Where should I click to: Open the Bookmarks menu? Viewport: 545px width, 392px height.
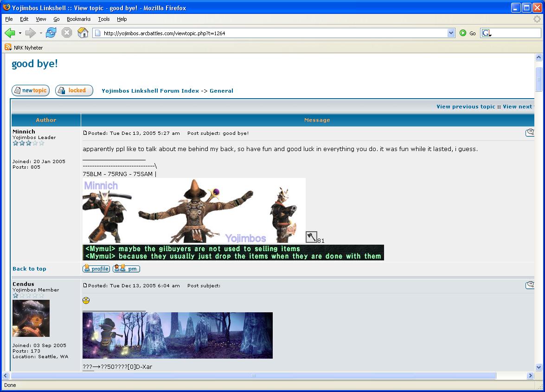[x=78, y=19]
